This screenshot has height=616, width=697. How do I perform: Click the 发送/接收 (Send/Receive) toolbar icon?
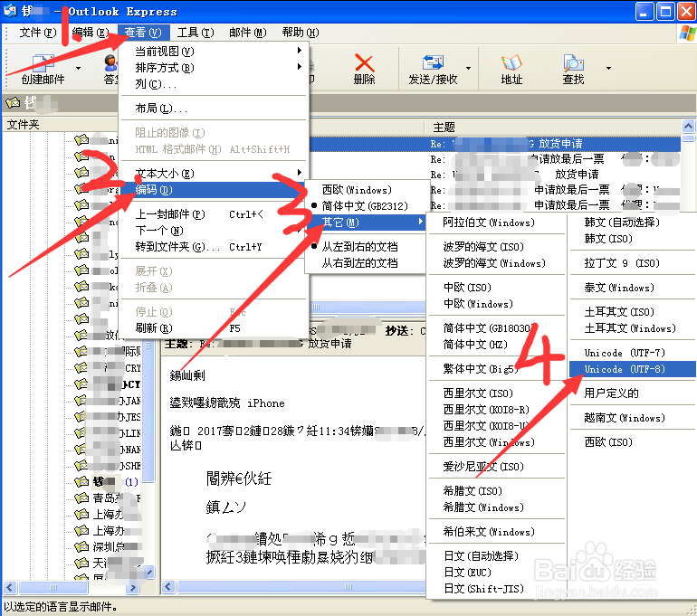(x=433, y=63)
